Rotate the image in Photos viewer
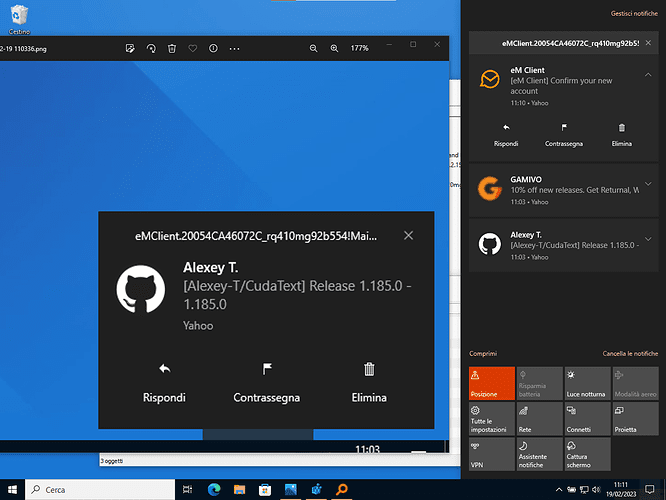 (x=151, y=48)
